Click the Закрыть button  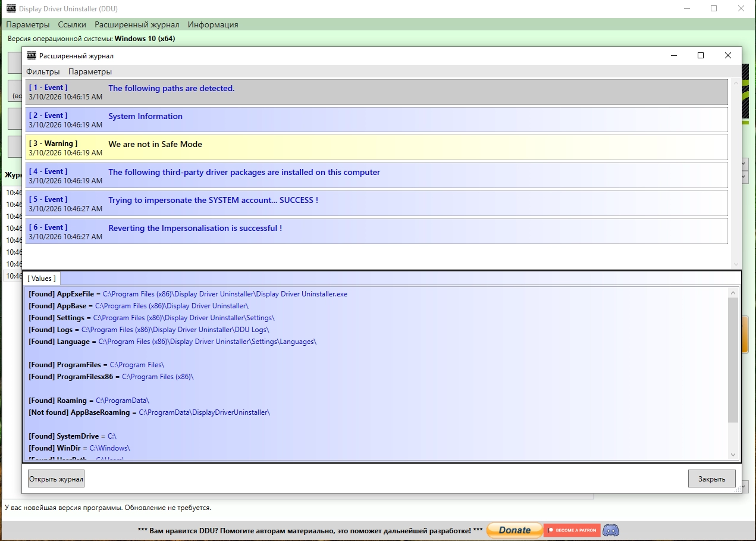[x=711, y=479]
